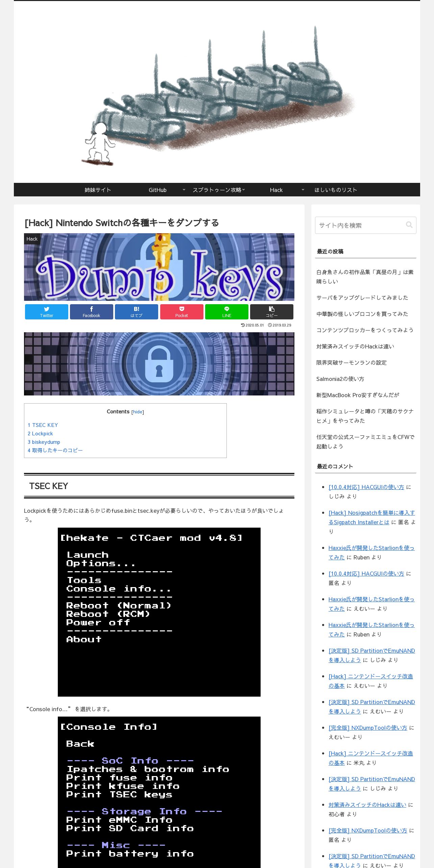Open post 白身魚さんの初作品集「真昼の月」は素晴らしい

coord(365,277)
